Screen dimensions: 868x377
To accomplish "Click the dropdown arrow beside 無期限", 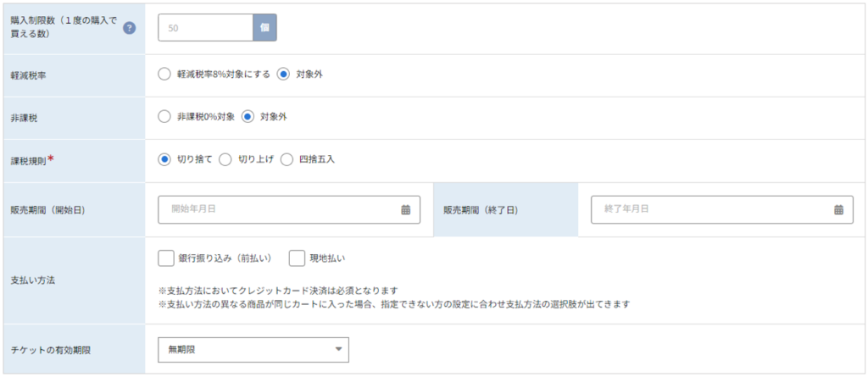I will pos(338,349).
